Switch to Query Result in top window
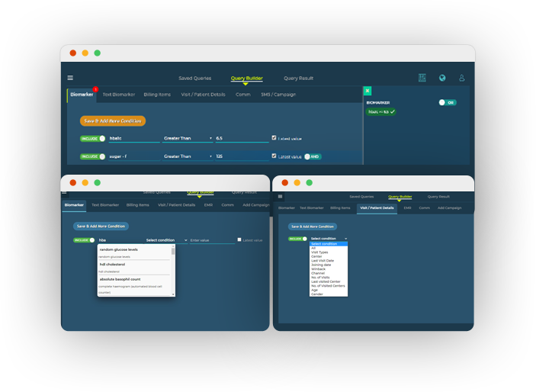This screenshot has width=536, height=392. [x=298, y=79]
